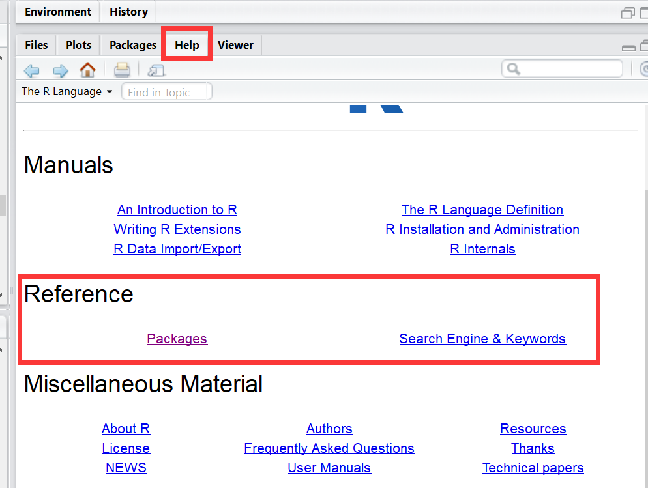Switch to the Packages tab

[x=133, y=45]
